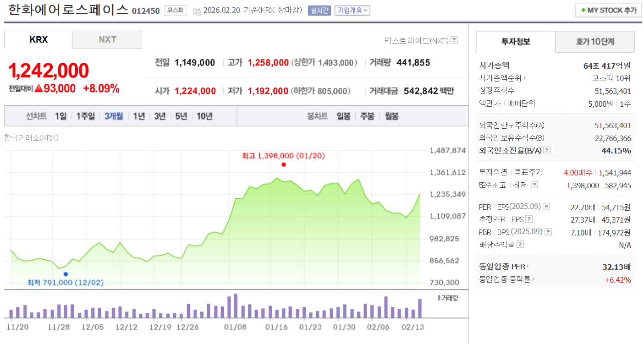Show 월봉 candlestick chart
644x344 pixels.
click(391, 116)
